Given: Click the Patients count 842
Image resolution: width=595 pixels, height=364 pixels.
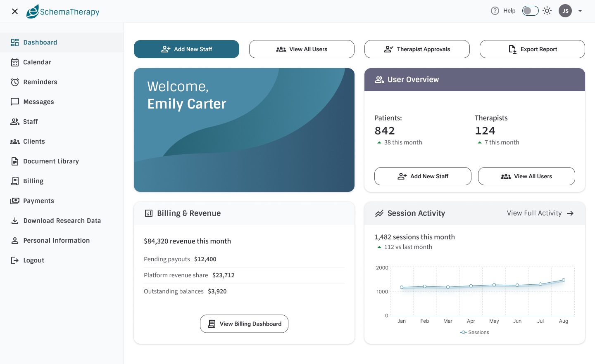Looking at the screenshot, I should click(x=385, y=131).
